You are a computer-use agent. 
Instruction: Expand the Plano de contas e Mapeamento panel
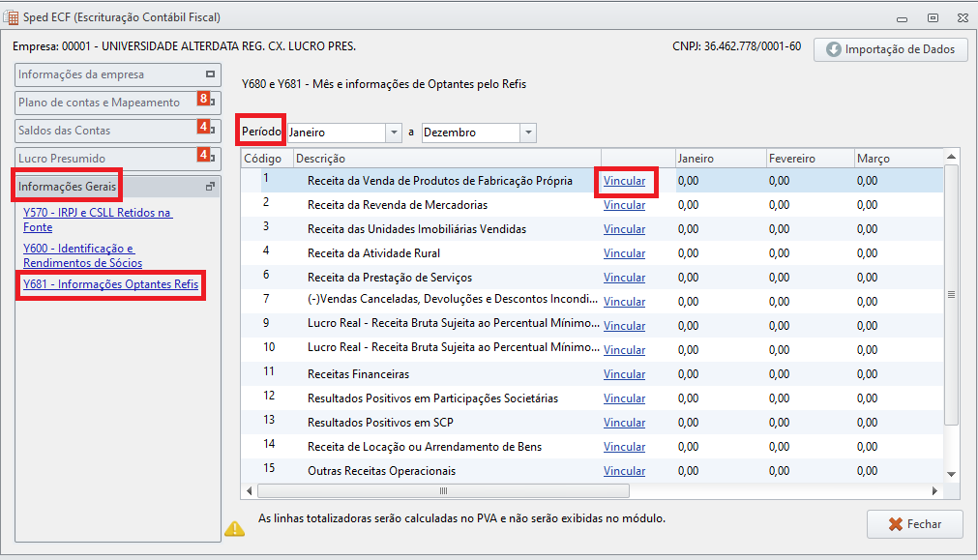117,103
